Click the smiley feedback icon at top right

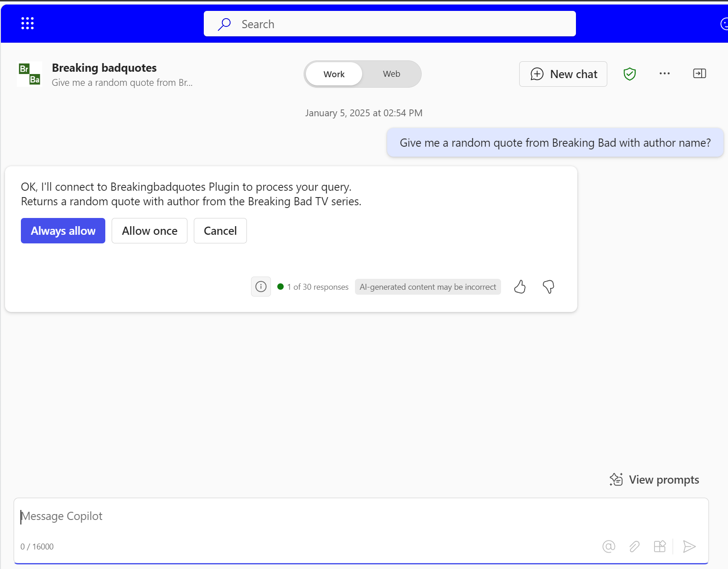[724, 24]
